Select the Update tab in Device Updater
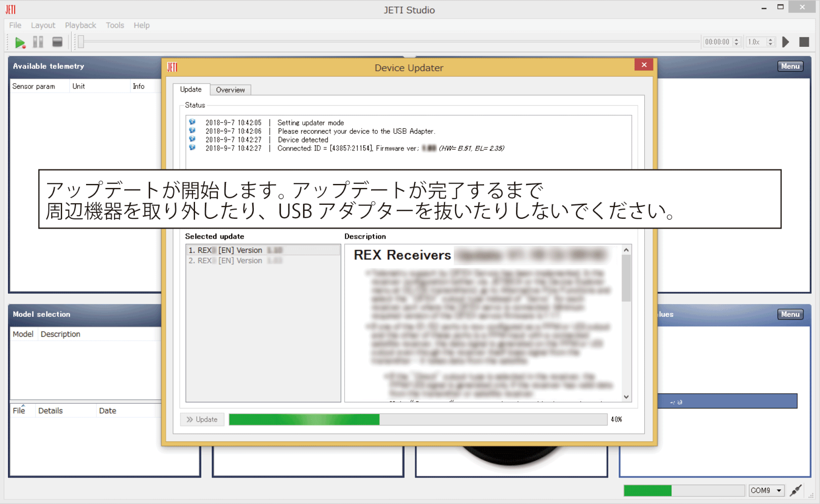This screenshot has width=820, height=504. click(x=191, y=89)
